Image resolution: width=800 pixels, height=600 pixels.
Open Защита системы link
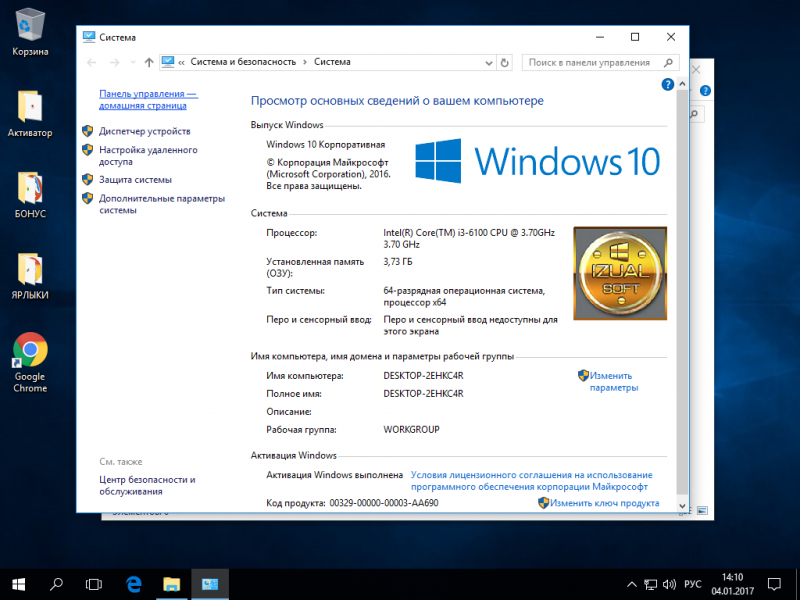point(135,180)
